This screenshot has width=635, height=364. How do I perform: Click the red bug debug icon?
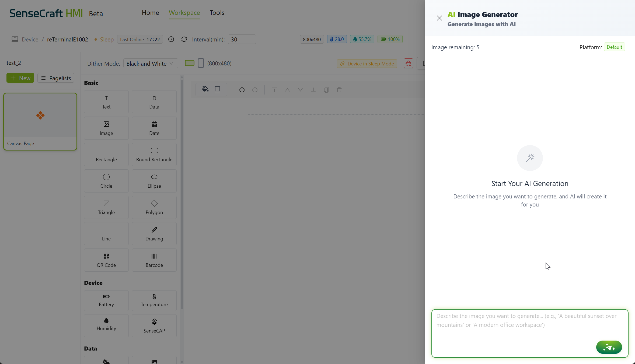tap(408, 64)
